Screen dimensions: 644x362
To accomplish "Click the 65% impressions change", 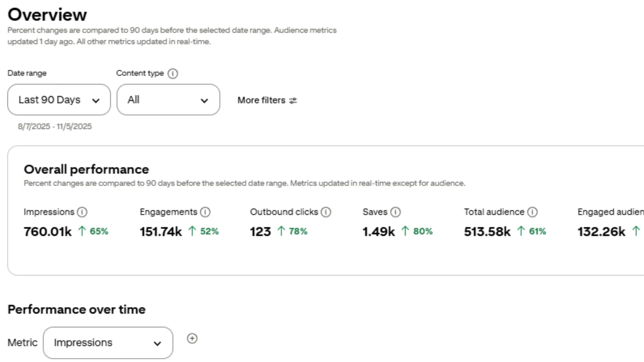I will click(x=99, y=231).
